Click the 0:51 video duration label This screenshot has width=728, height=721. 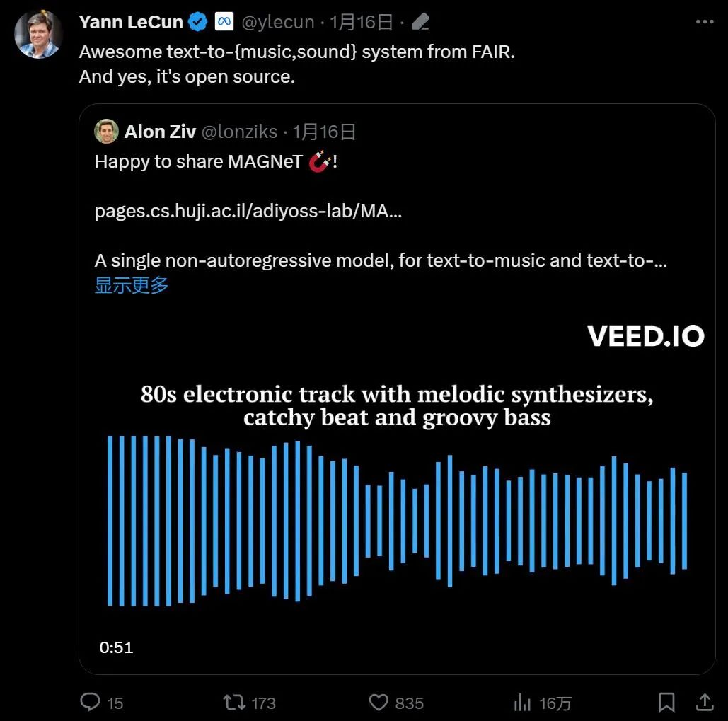116,647
